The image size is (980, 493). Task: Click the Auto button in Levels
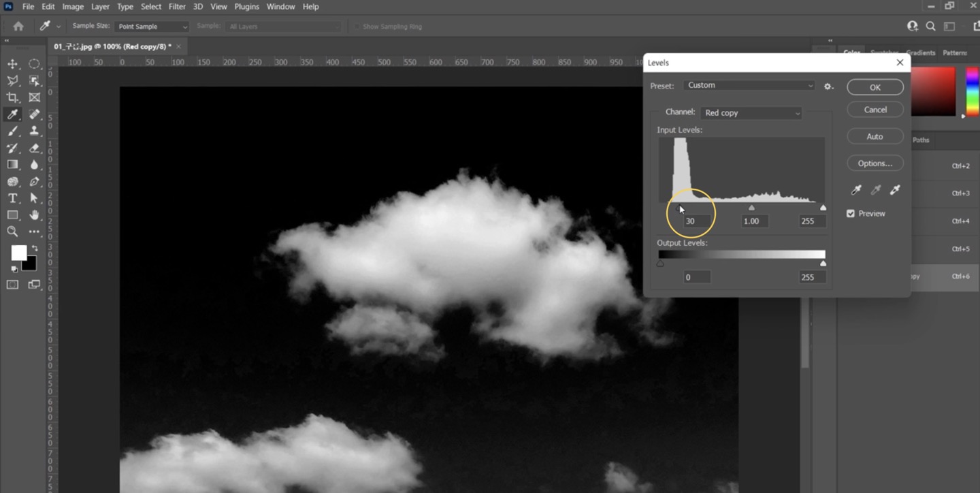875,137
